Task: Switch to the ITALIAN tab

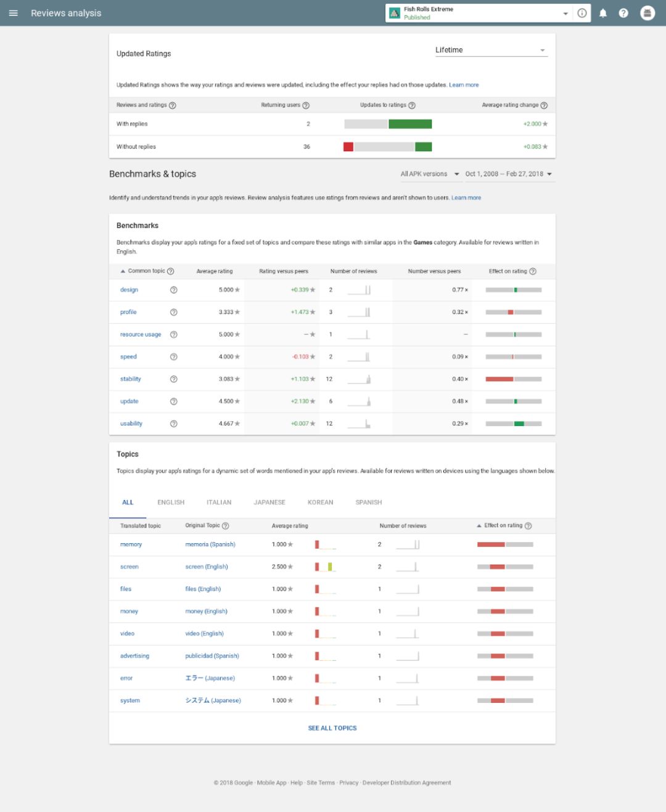Action: (219, 502)
